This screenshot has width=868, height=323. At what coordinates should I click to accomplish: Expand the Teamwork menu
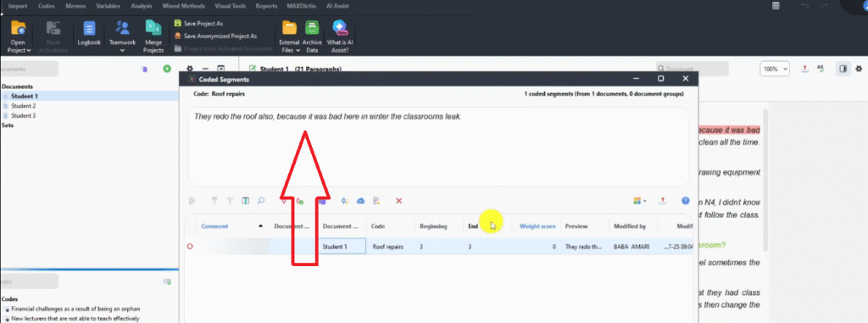[122, 36]
